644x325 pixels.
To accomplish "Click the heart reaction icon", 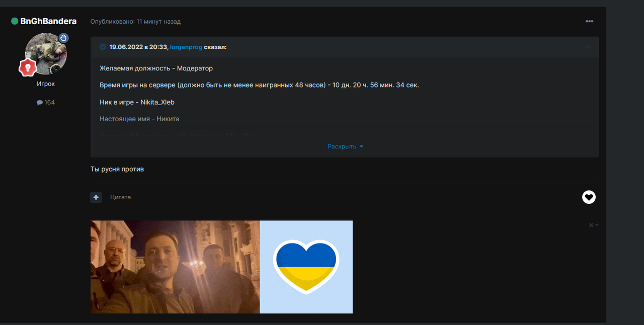I will (589, 197).
